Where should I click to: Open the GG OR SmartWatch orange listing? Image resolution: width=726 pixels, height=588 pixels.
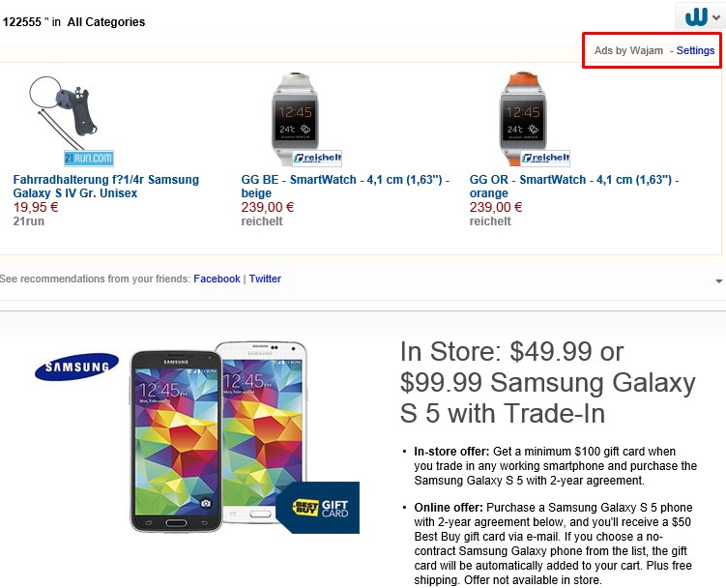(x=573, y=186)
